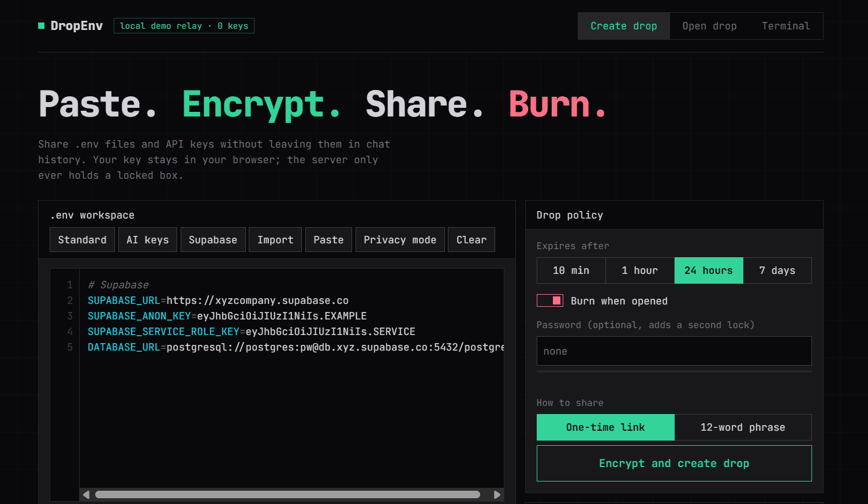
Task: Set expiry to 7 days
Action: [x=777, y=270]
